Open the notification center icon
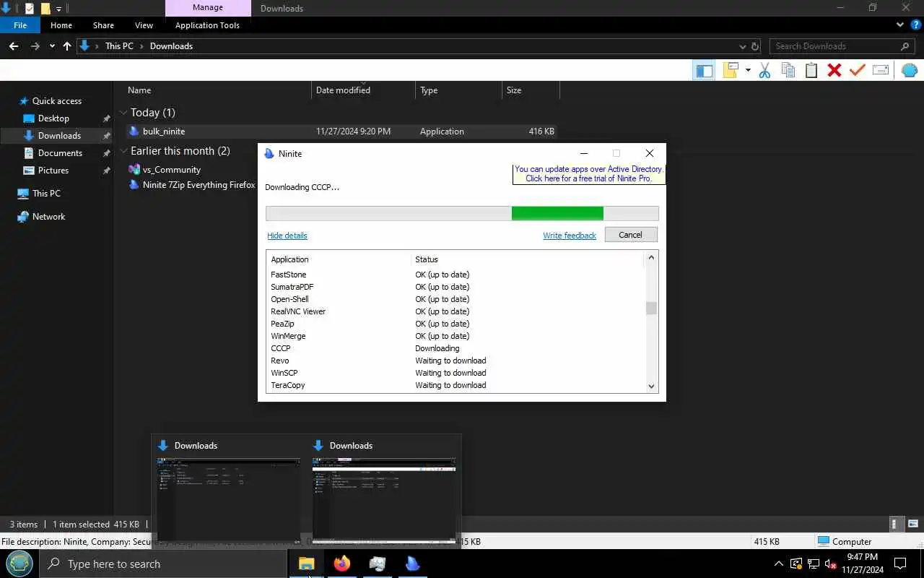Screen dimensions: 924x578 click(900, 564)
